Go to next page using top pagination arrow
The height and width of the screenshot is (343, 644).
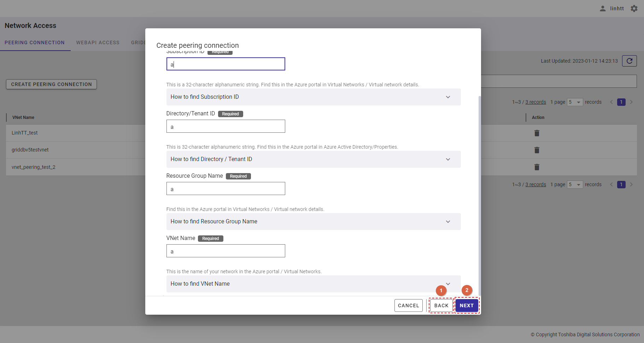click(x=631, y=102)
